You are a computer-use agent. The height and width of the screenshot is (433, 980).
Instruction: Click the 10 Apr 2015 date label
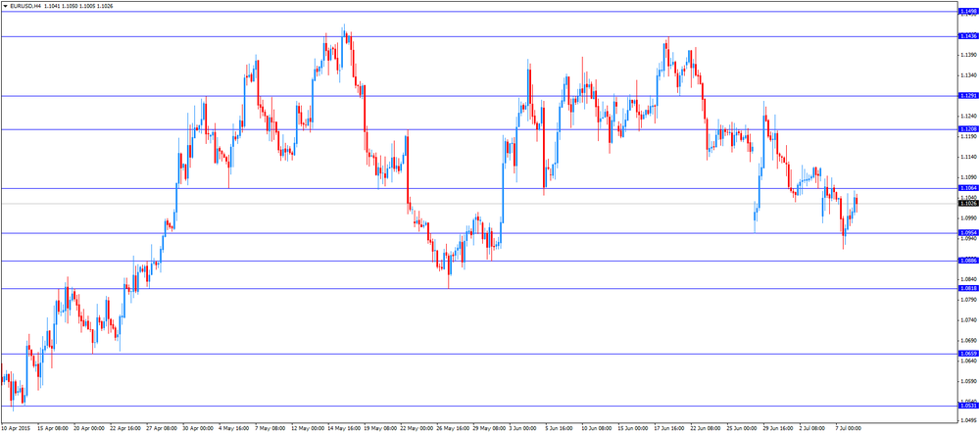pos(15,429)
